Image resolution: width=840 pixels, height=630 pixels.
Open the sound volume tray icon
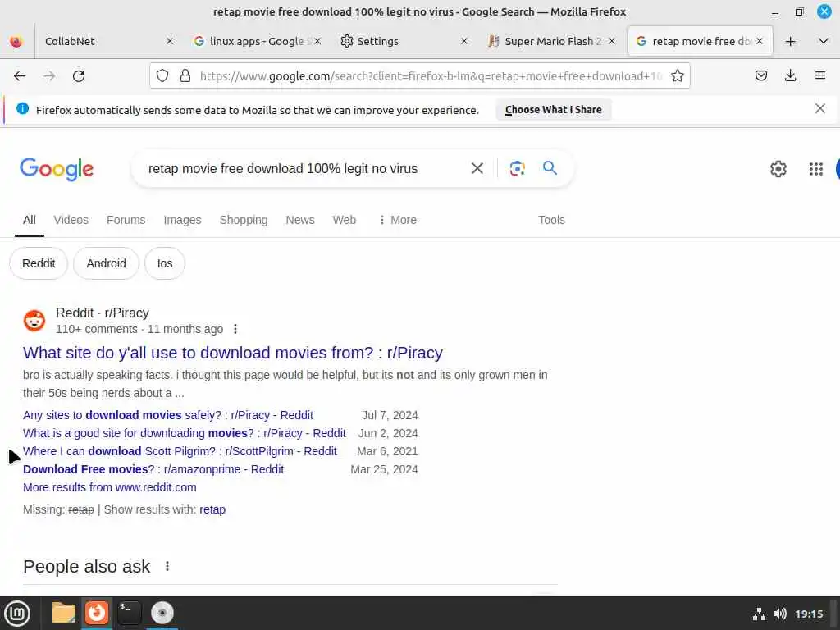coord(780,614)
